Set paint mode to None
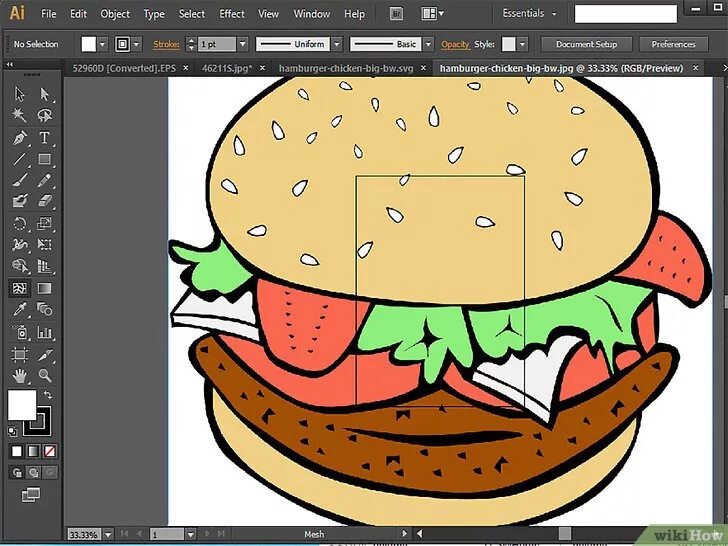 [x=50, y=451]
